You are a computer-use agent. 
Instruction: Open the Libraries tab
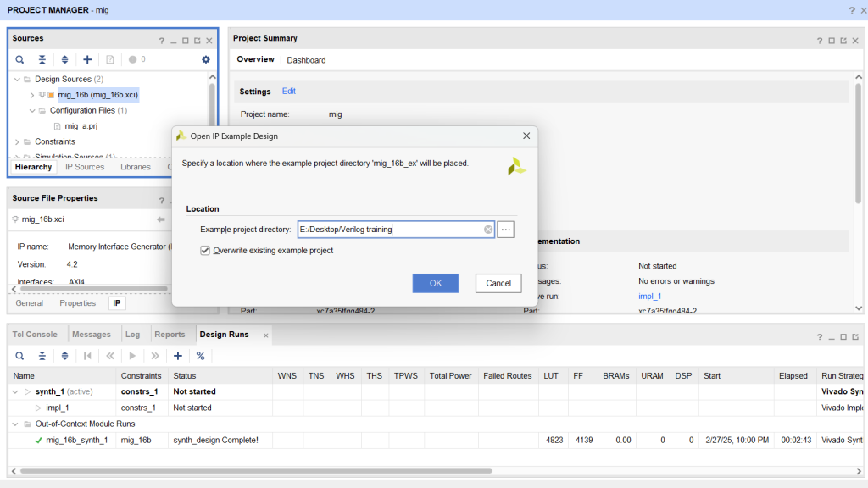(135, 167)
